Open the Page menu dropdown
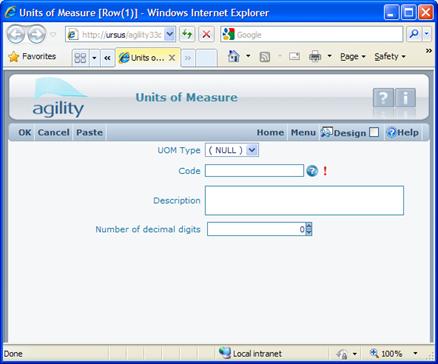Screen dimensions: 438x364 353,57
